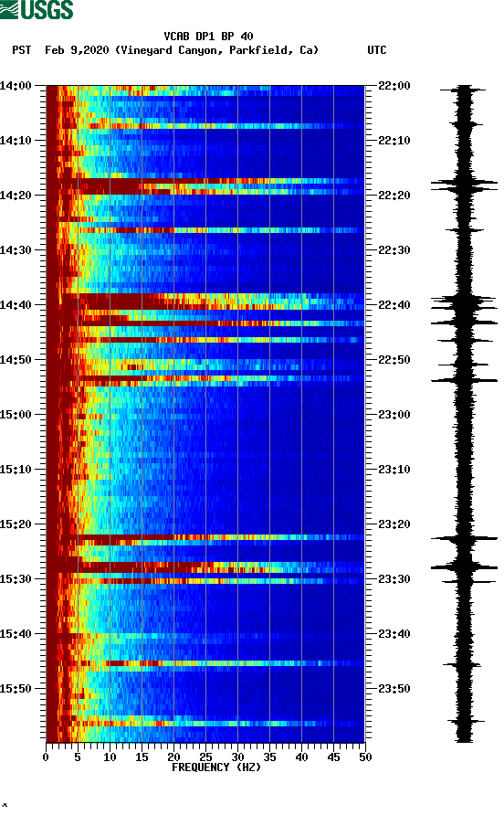504x815 pixels.
Task: Select the title text VCAB DP1 BP 40
Action: coord(208,37)
